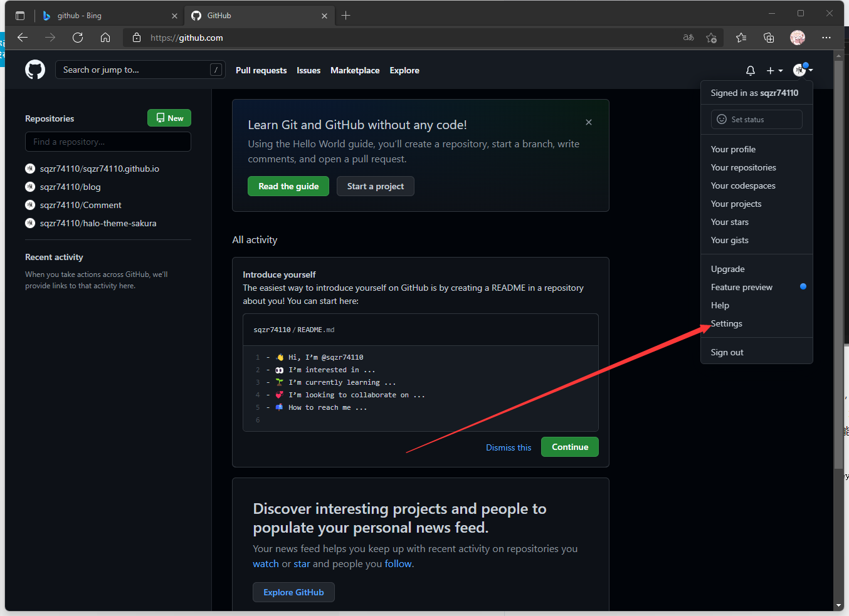This screenshot has width=849, height=616.
Task: Focus the Find a repository field
Action: click(x=108, y=142)
